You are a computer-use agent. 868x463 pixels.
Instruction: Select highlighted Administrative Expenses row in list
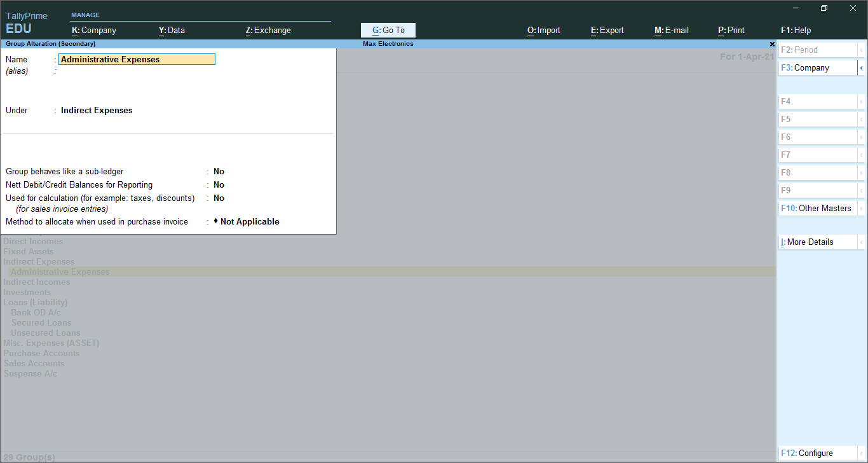click(x=388, y=272)
